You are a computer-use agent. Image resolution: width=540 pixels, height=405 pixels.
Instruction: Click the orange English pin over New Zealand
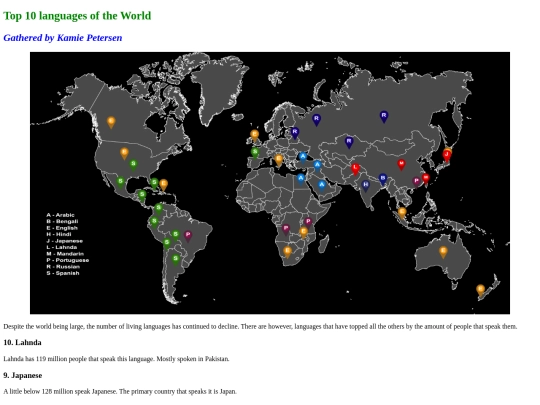[x=480, y=290]
